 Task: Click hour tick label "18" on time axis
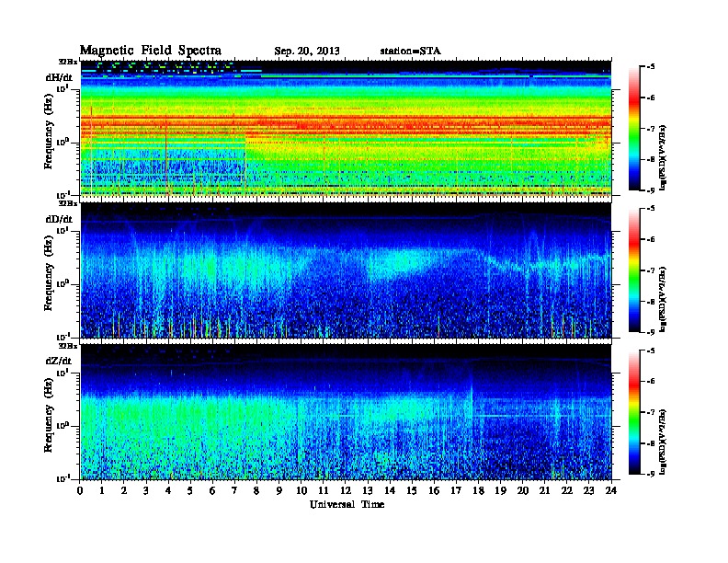click(x=479, y=490)
